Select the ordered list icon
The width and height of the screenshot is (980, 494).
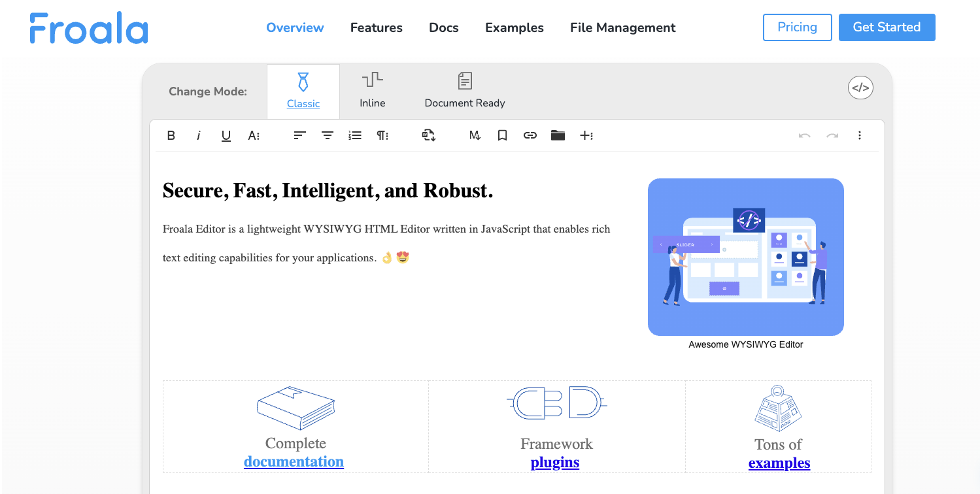pos(355,135)
